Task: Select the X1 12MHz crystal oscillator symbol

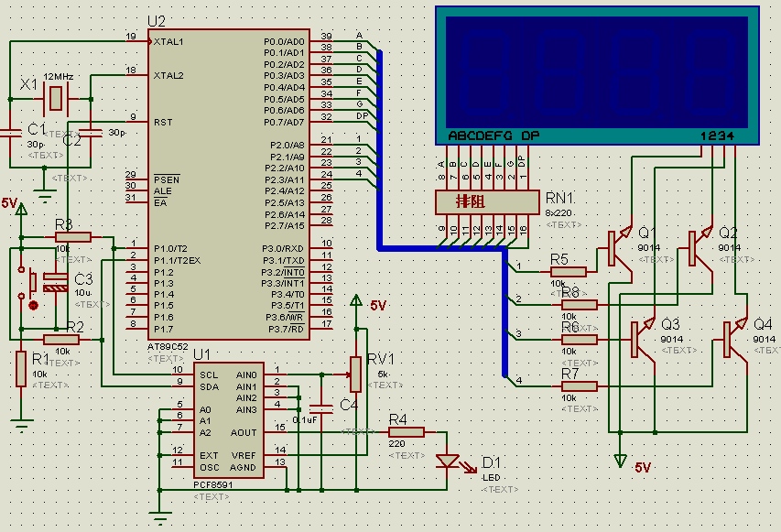Action: click(57, 97)
